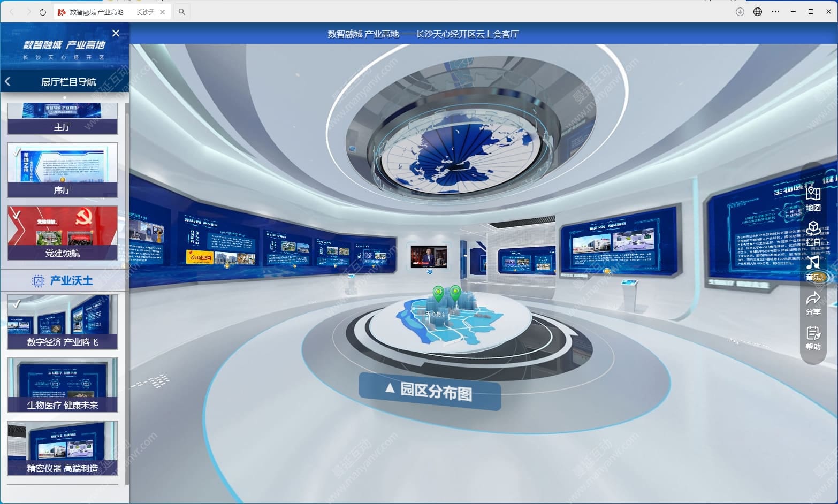Open the browser downloads icon
Image resolution: width=838 pixels, height=504 pixels.
pos(740,12)
